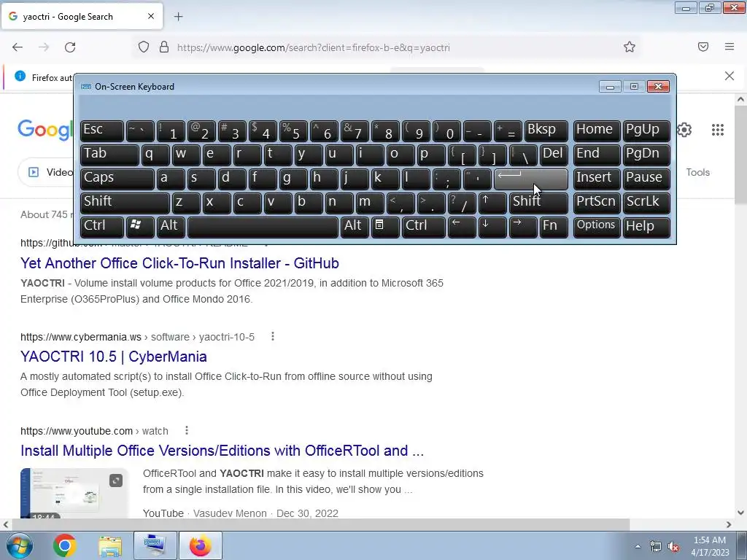This screenshot has height=560, width=747.
Task: Open Google search Tools menu
Action: coord(697,172)
